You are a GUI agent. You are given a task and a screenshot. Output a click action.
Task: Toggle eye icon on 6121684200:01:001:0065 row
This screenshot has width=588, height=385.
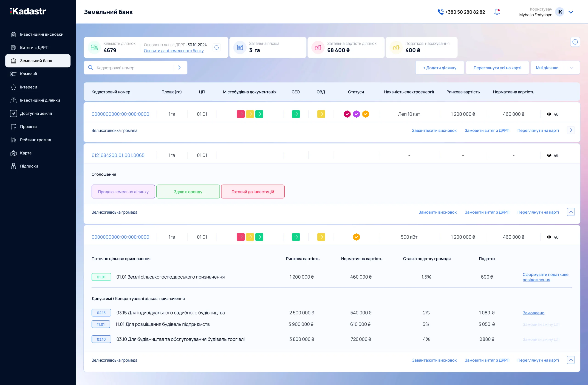point(549,156)
